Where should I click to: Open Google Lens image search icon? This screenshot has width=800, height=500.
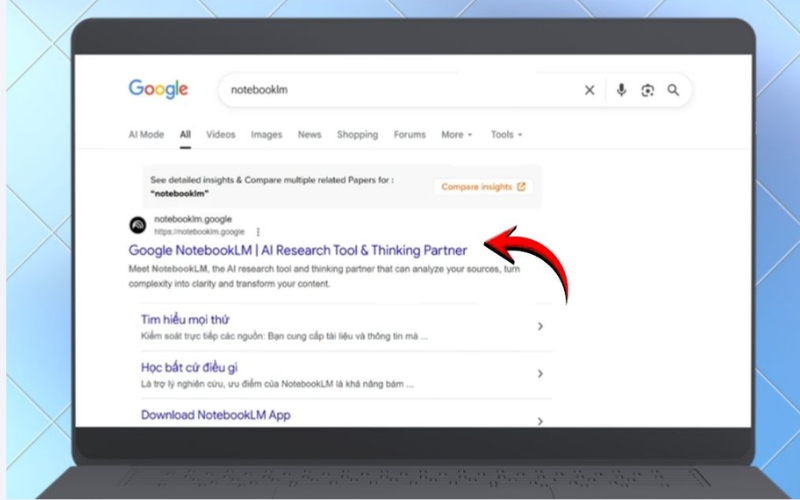(x=647, y=90)
